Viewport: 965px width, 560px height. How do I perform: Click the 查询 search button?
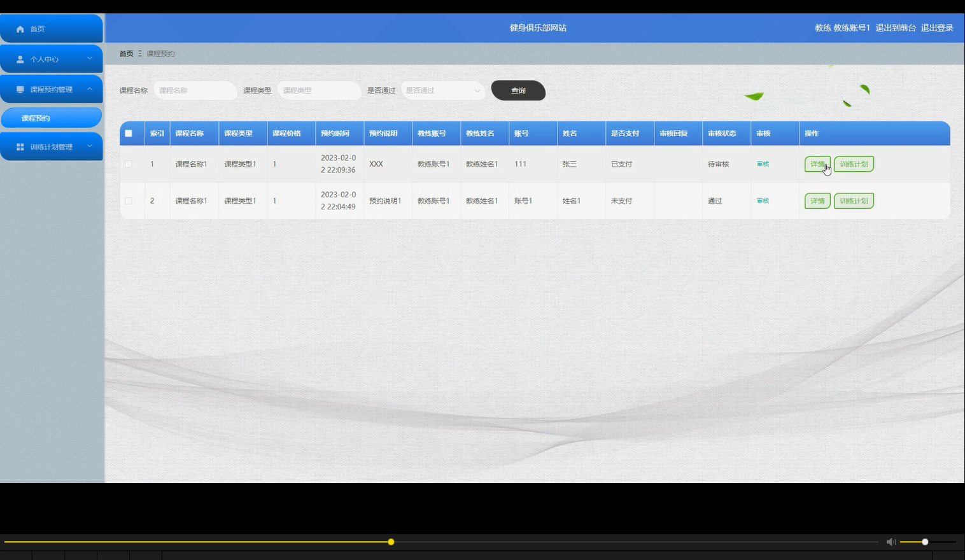pyautogui.click(x=518, y=90)
